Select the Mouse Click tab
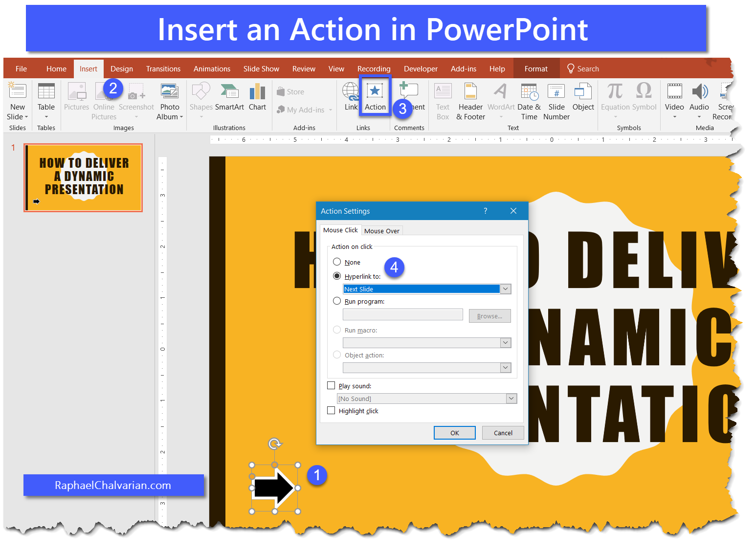The image size is (756, 556). (x=340, y=230)
